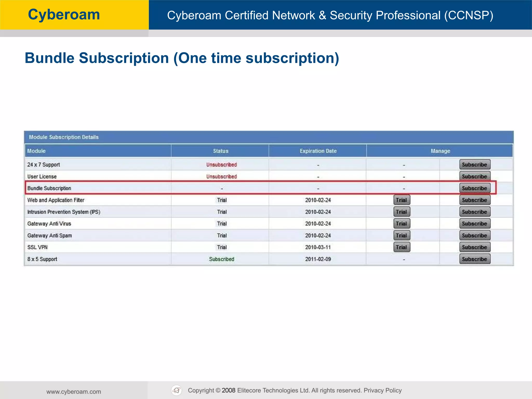This screenshot has height=399, width=532.
Task: Click the Cyberoam logo in header
Action: coord(64,15)
